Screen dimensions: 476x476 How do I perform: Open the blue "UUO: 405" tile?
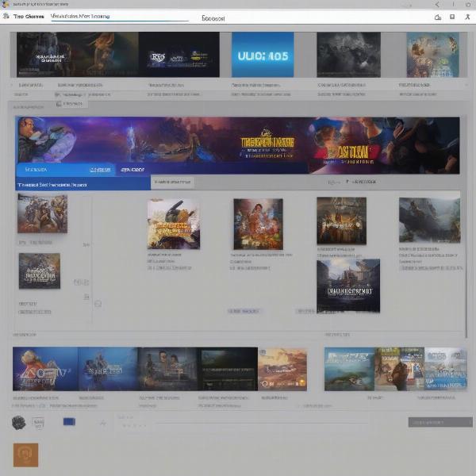tap(263, 55)
